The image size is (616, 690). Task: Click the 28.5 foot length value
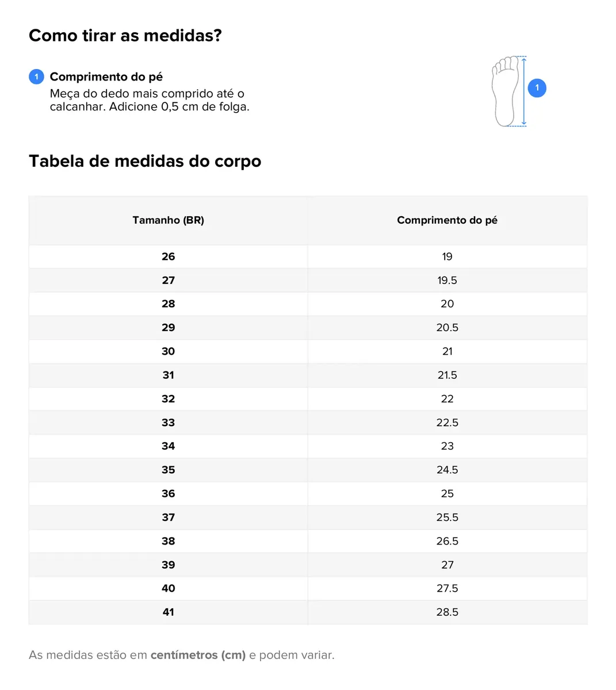447,612
